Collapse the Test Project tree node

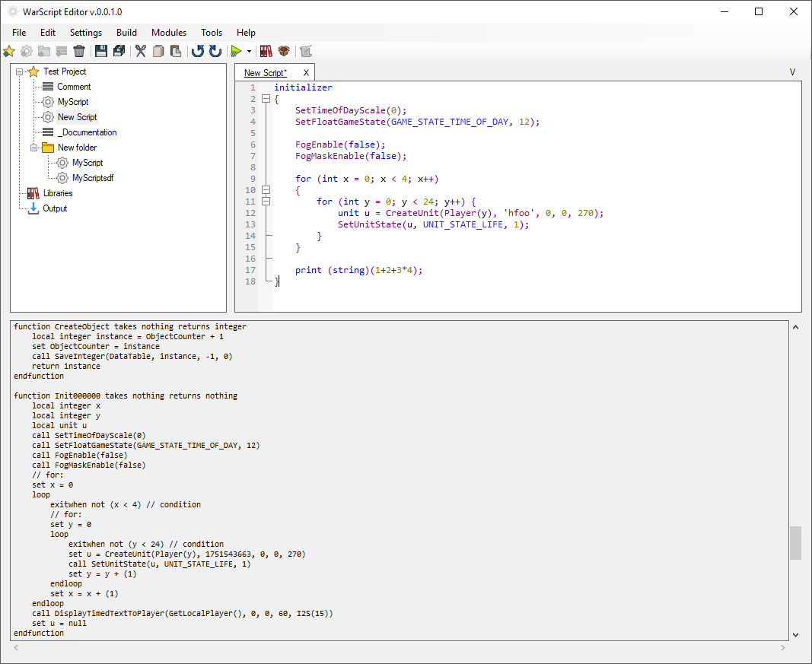pyautogui.click(x=20, y=71)
